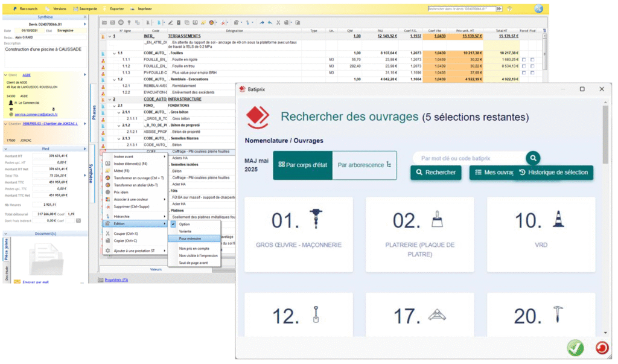Open Historique de sélection
The width and height of the screenshot is (618, 364).
pyautogui.click(x=553, y=173)
